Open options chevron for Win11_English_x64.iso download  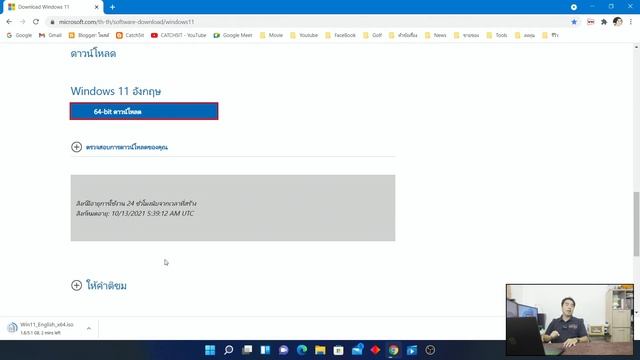click(x=89, y=328)
